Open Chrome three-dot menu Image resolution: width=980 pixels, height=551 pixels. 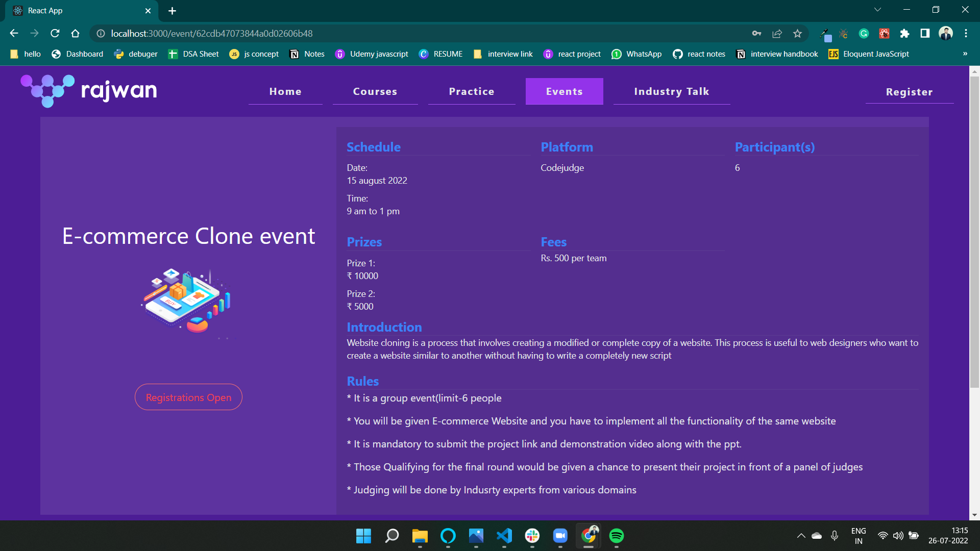(x=966, y=34)
